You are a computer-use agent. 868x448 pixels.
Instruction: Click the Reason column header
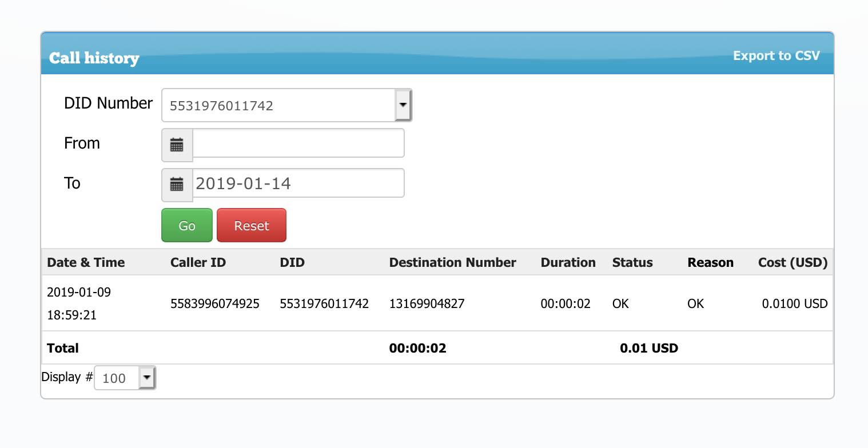pos(710,262)
